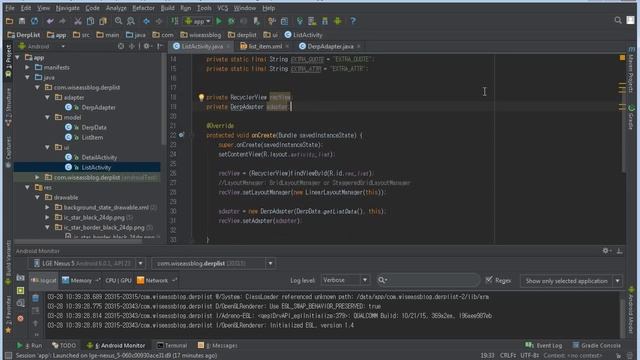
Task: Select DetailActivity in the project tree
Action: click(99, 158)
